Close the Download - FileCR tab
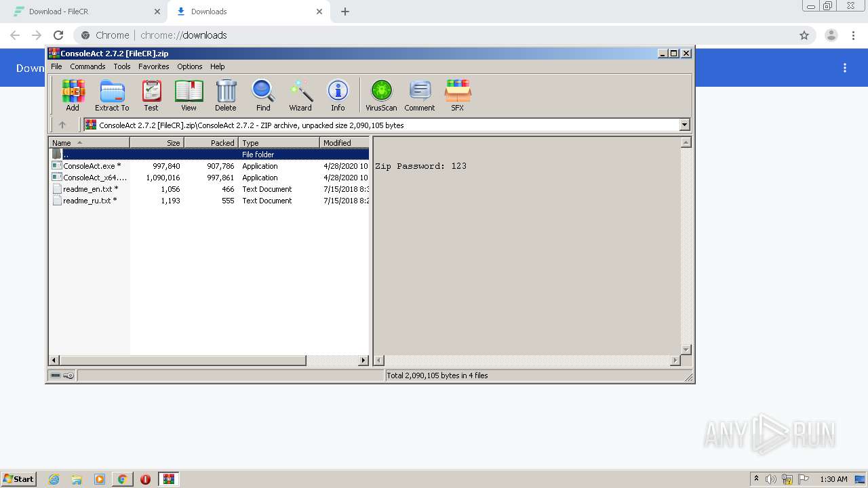This screenshot has height=488, width=868. coord(157,12)
